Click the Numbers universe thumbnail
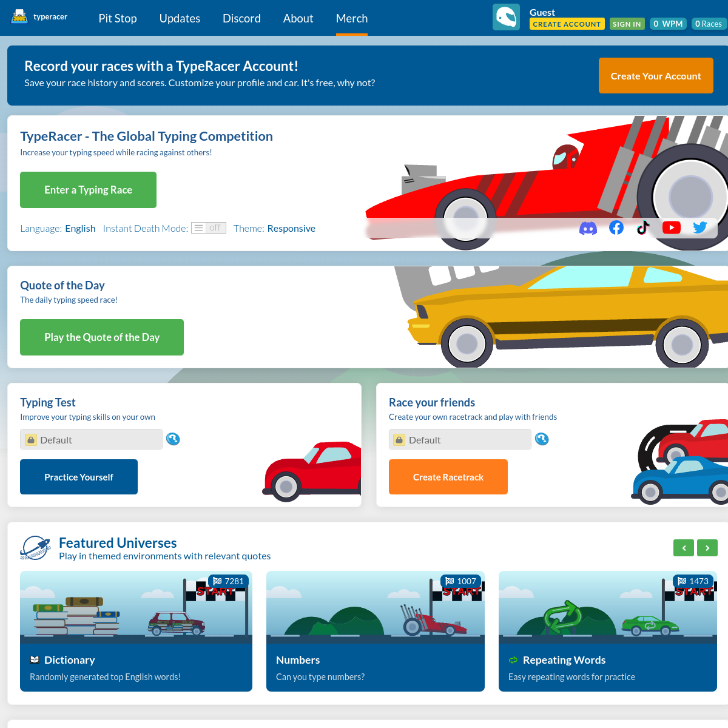The image size is (728, 728). click(375, 607)
